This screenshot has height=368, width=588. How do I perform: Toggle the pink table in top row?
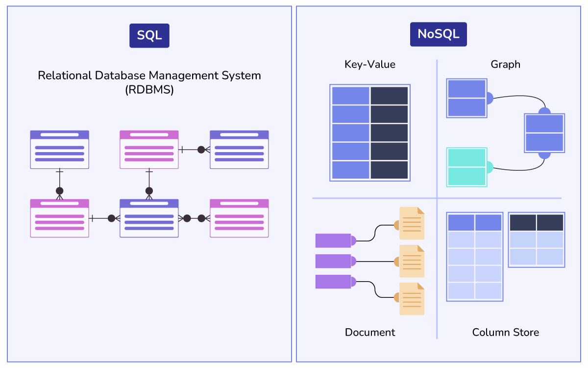point(149,150)
